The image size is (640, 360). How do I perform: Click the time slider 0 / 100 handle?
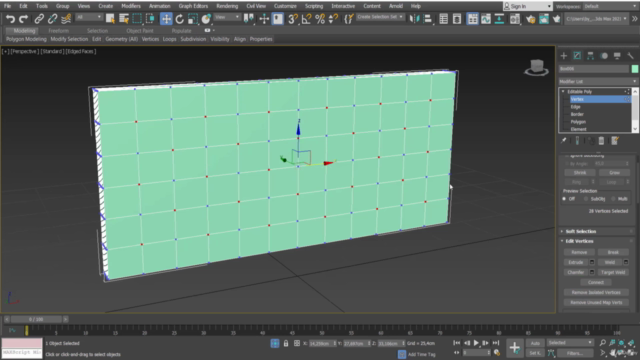[36, 319]
